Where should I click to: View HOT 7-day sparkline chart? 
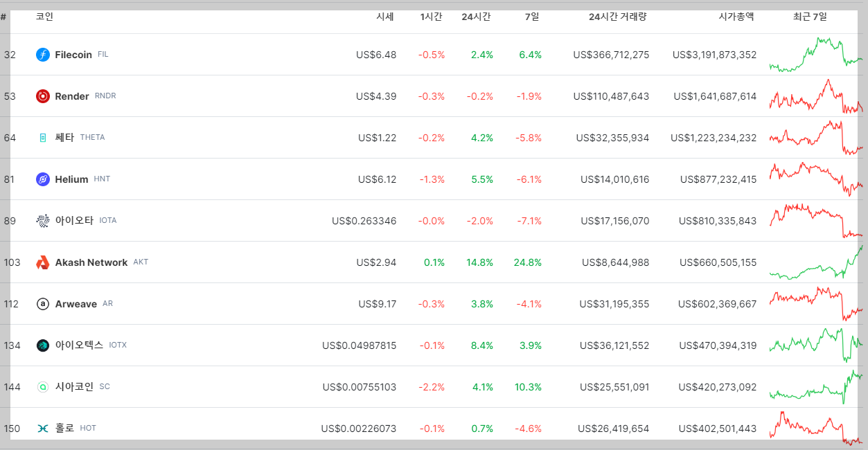[x=816, y=427]
